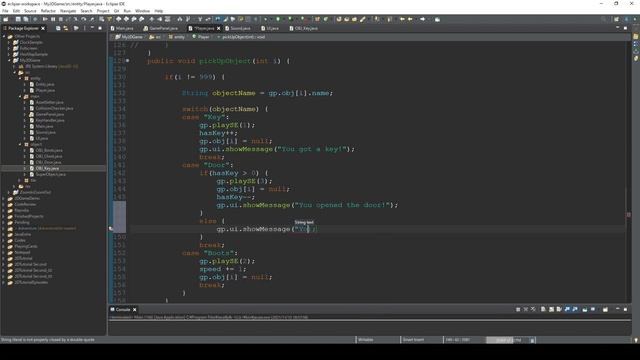Click My2DGame in the editor breadcrumb

click(x=129, y=37)
